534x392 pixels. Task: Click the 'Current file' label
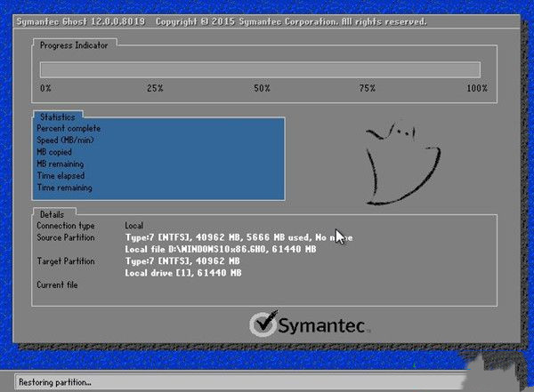[57, 284]
